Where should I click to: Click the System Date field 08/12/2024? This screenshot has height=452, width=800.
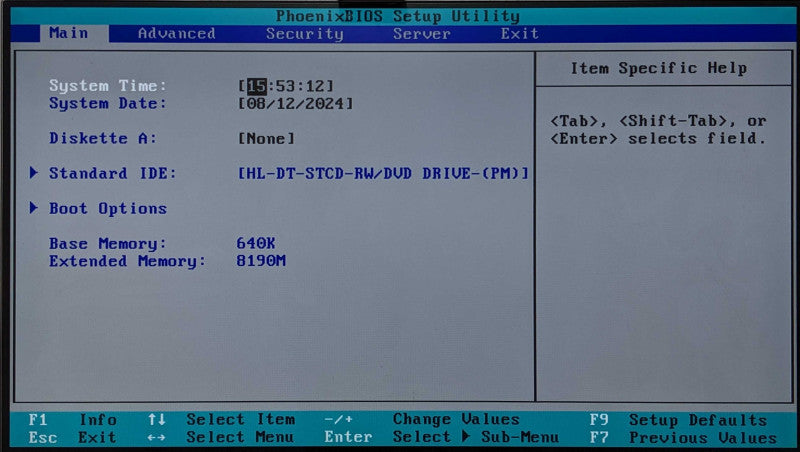pos(295,104)
